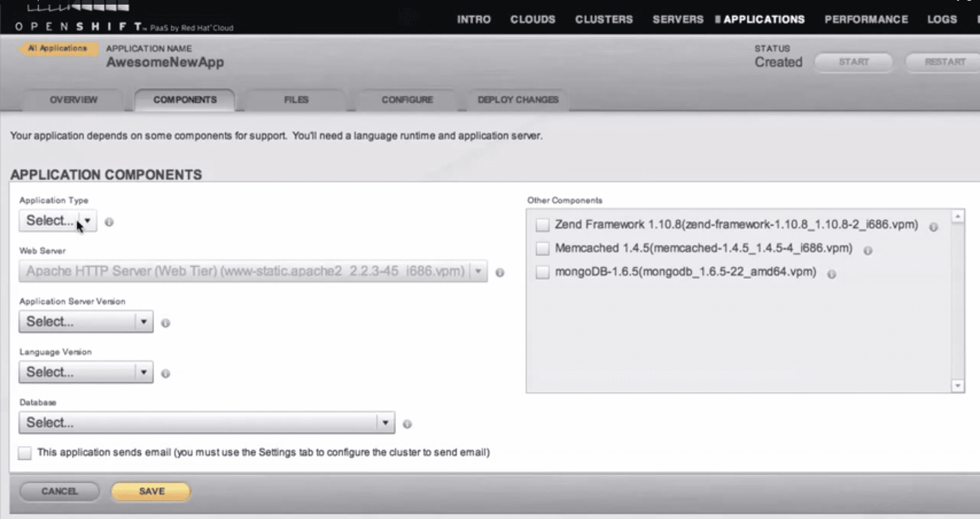Click the SAVE button
The height and width of the screenshot is (519, 980).
pos(151,491)
